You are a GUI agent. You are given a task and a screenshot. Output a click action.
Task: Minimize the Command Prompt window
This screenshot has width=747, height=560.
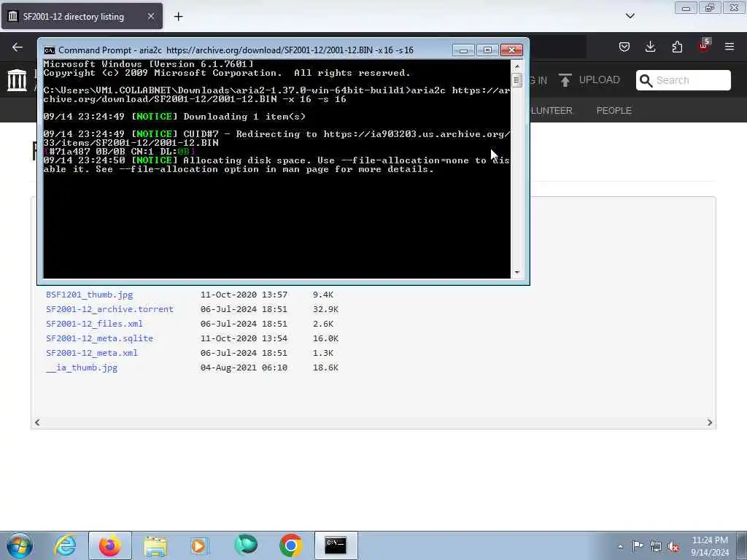click(463, 50)
